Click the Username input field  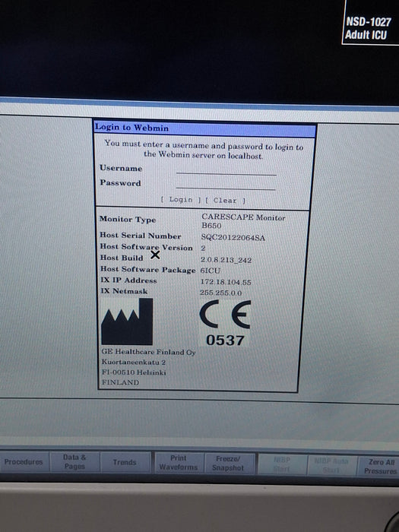click(226, 169)
